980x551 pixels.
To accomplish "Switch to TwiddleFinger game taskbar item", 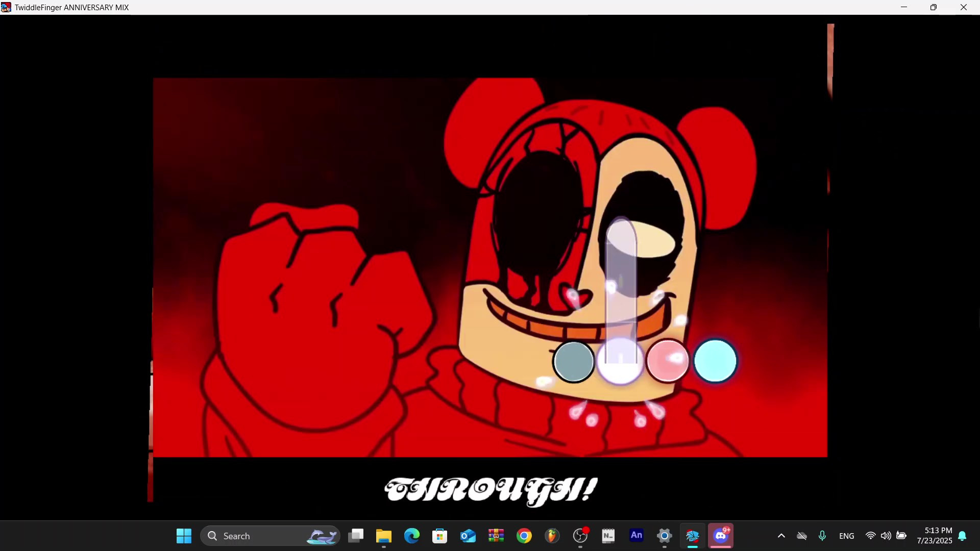I will 693,536.
